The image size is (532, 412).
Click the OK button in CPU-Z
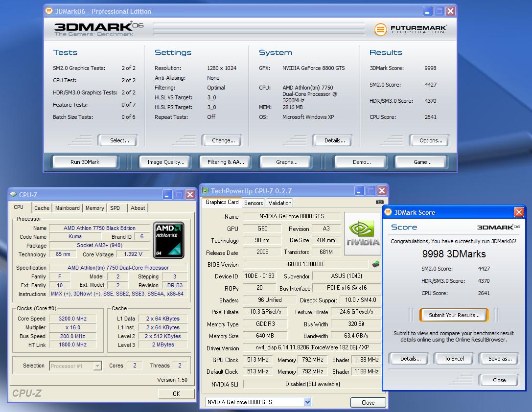(x=176, y=394)
